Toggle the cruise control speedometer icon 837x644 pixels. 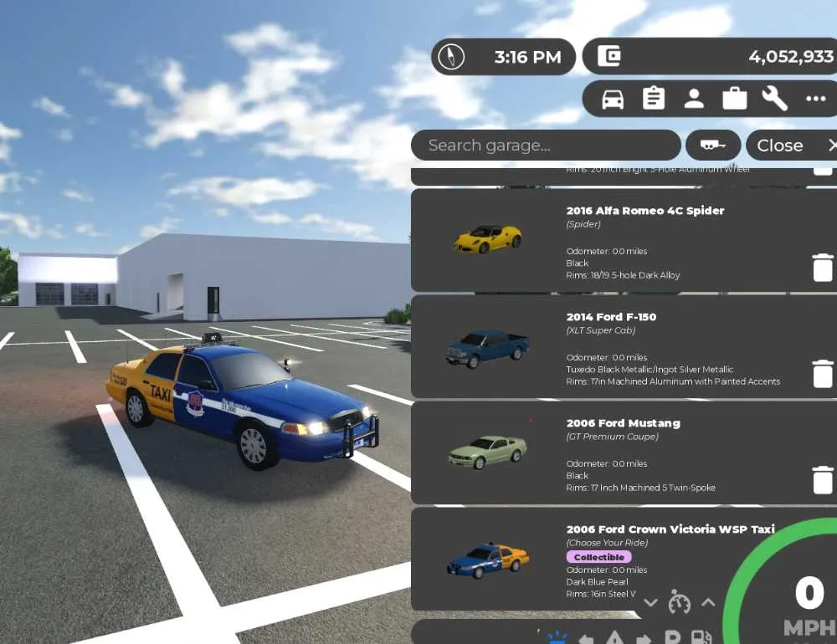point(680,601)
